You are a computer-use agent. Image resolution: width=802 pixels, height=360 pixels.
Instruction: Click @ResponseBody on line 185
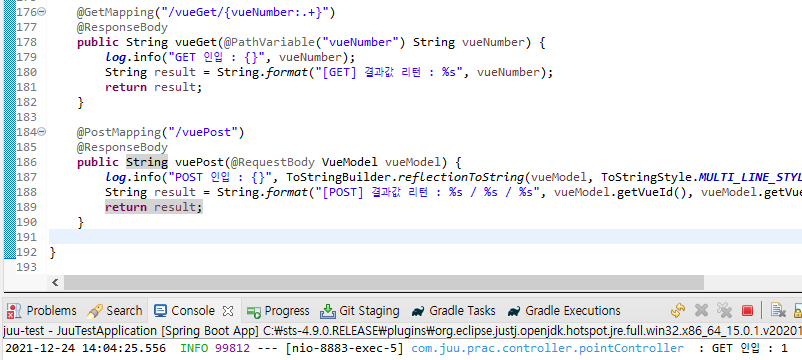tap(122, 147)
